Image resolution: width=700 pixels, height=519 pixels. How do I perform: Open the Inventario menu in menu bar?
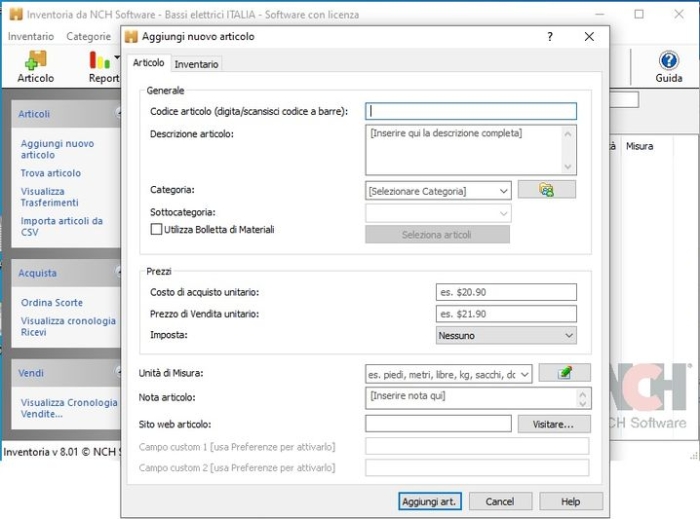point(31,37)
